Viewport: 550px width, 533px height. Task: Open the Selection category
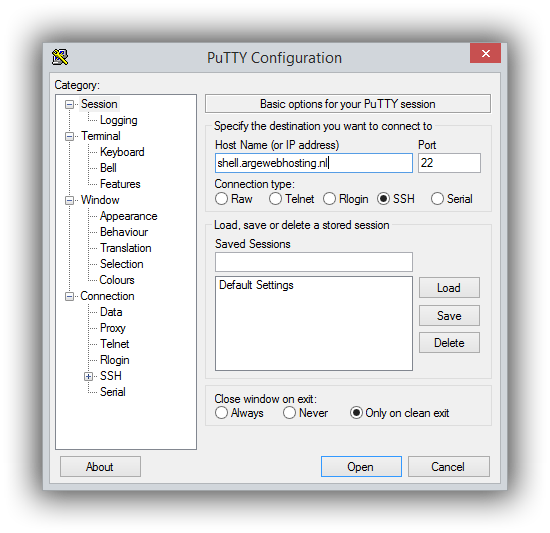click(x=121, y=264)
